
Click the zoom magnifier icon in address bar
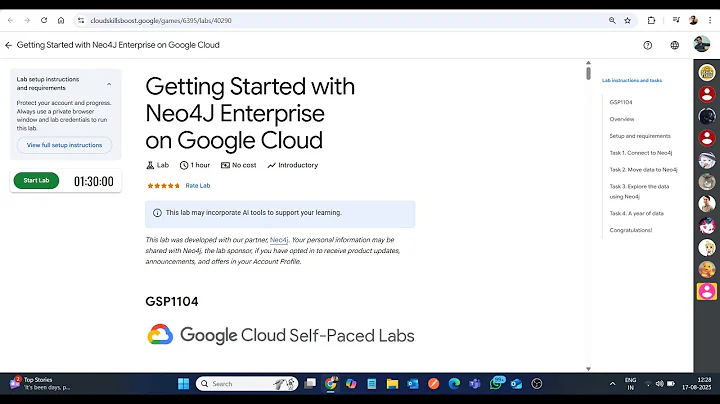[x=612, y=20]
